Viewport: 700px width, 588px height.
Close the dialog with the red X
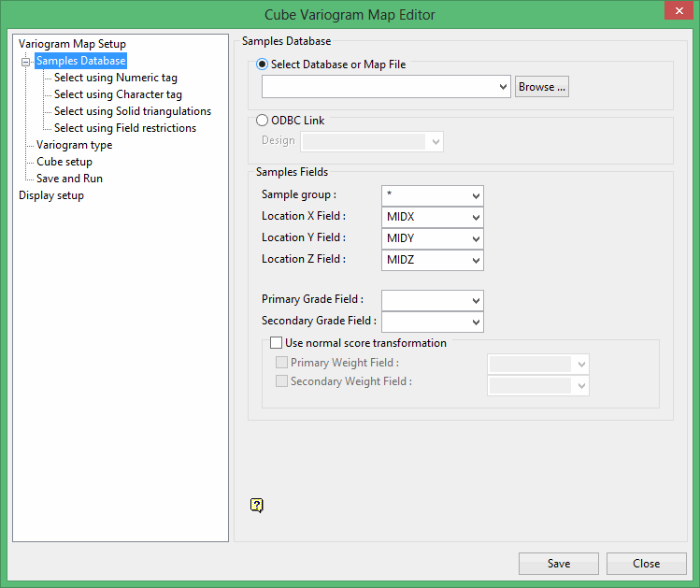(676, 12)
